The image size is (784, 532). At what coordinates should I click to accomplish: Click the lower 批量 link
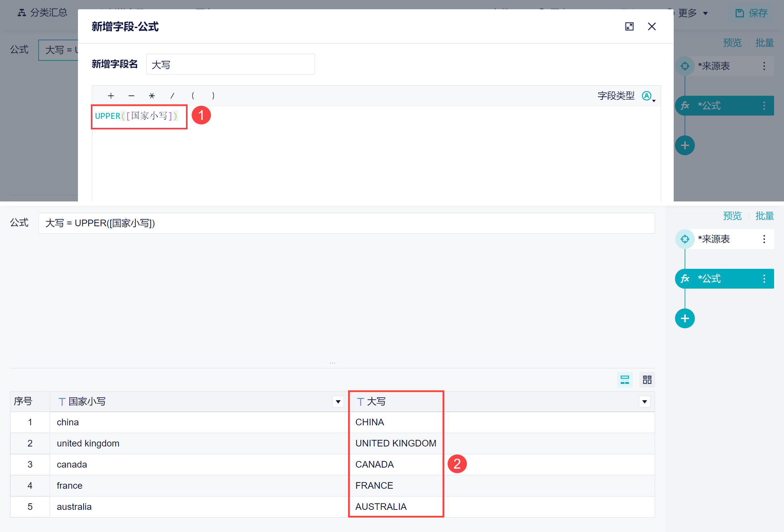[765, 216]
